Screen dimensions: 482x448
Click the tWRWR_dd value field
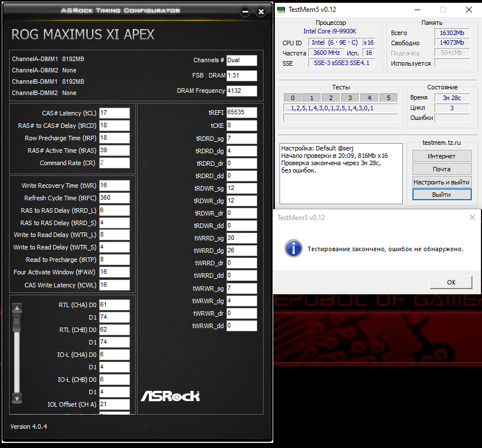pos(242,326)
